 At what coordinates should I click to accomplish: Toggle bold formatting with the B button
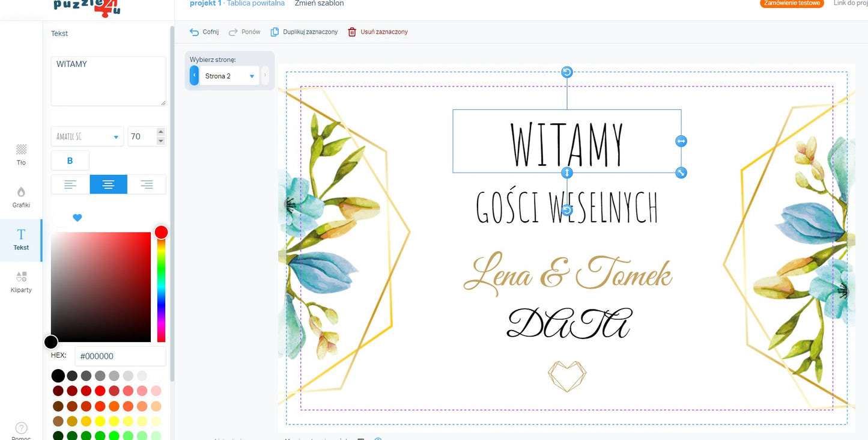click(x=70, y=160)
